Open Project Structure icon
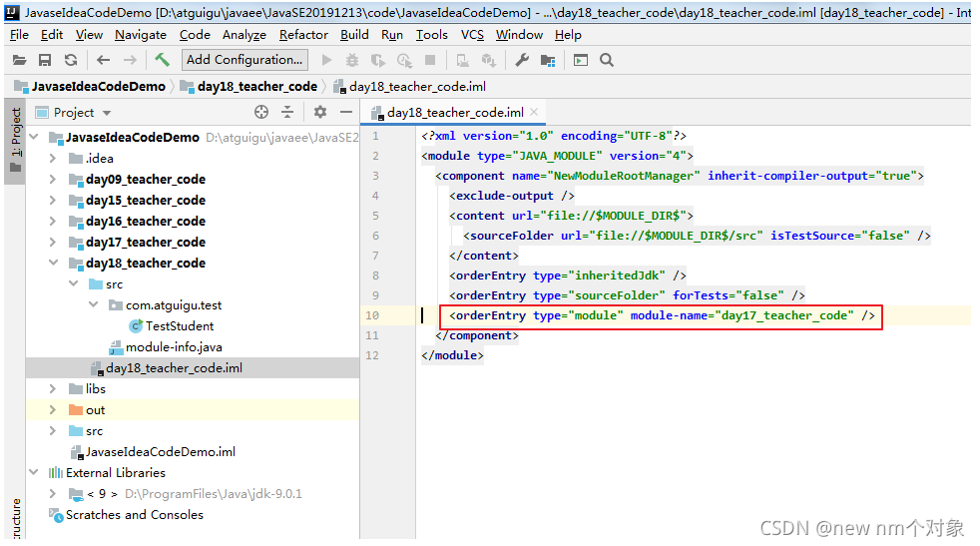980x546 pixels. point(548,60)
